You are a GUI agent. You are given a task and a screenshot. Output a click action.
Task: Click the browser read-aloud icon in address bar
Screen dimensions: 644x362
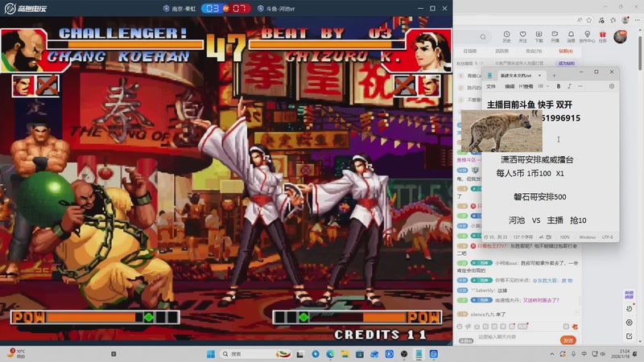(580, 19)
